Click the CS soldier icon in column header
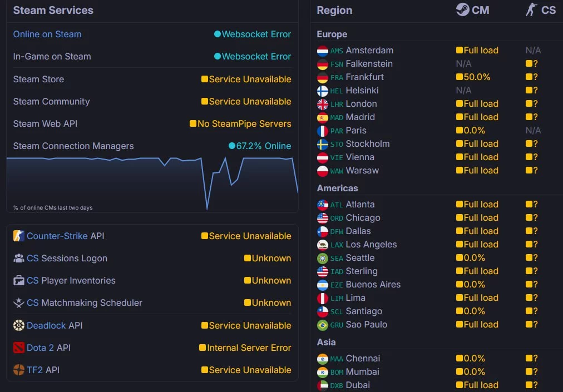The image size is (563, 392). tap(531, 9)
